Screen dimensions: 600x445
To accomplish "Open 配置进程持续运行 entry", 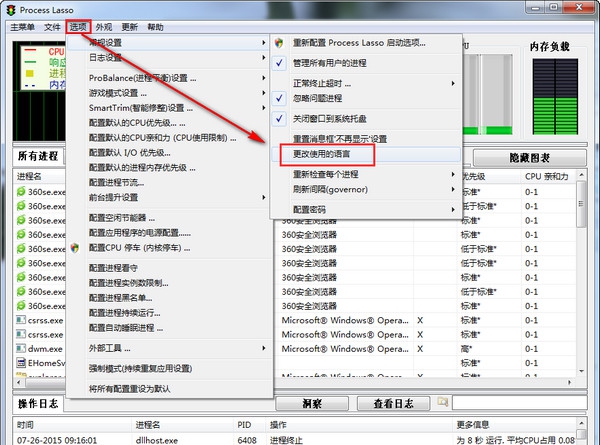I will (x=168, y=313).
